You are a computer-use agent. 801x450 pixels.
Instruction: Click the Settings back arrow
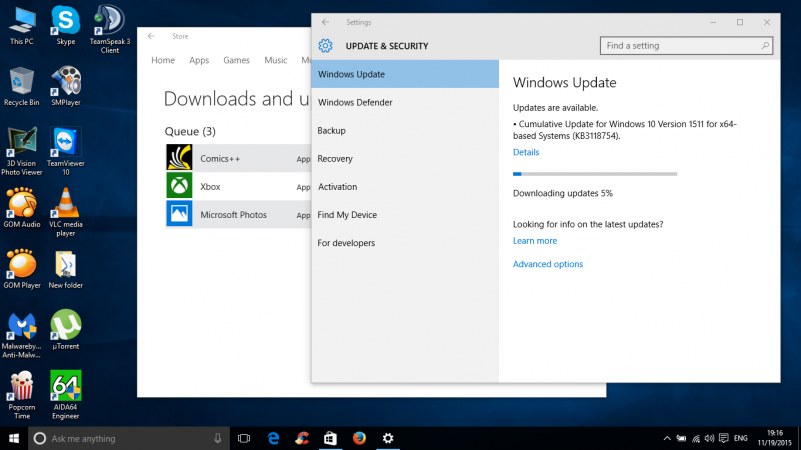pos(325,22)
